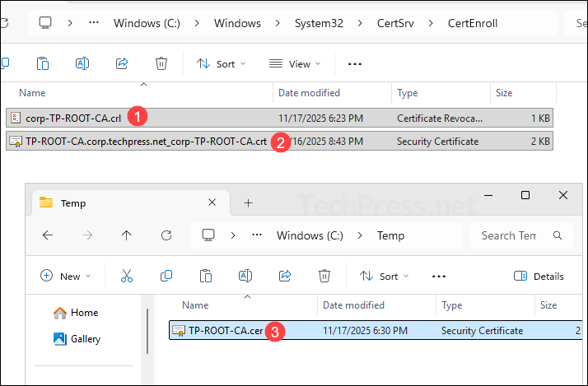Click the Cut scissors icon in Temp window
Viewport: 588px width, 386px height.
coord(126,277)
